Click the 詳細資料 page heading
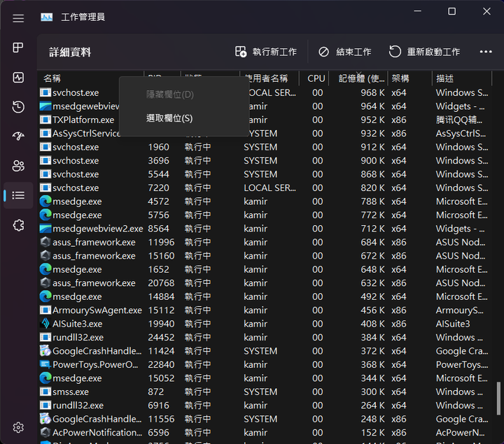The image size is (504, 444). (x=70, y=52)
